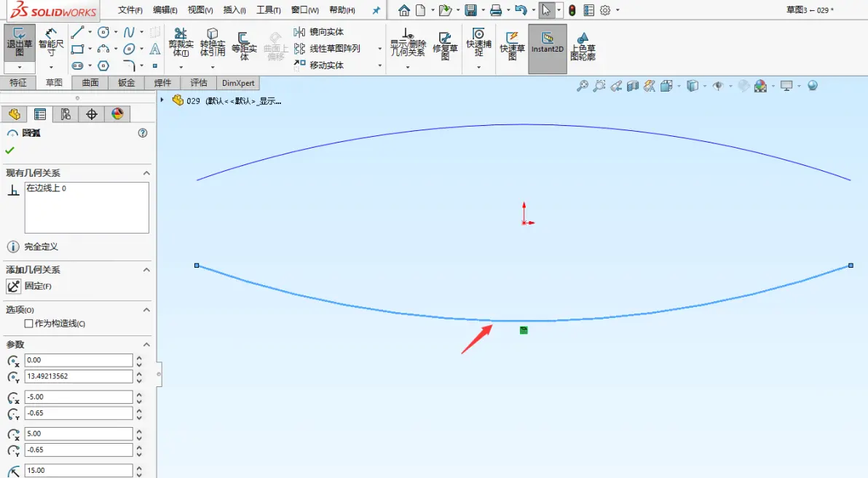
Task: Click Convert Entities (转换实体引用)
Action: tap(213, 43)
